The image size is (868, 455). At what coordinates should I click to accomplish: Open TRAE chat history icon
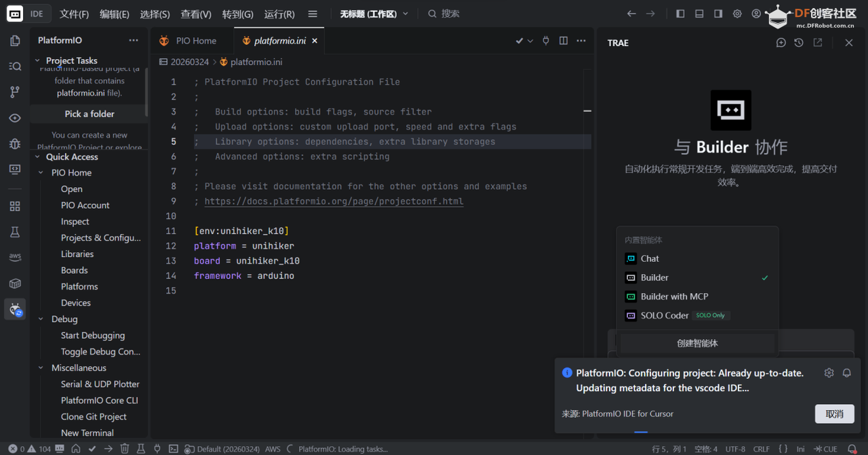pos(799,43)
